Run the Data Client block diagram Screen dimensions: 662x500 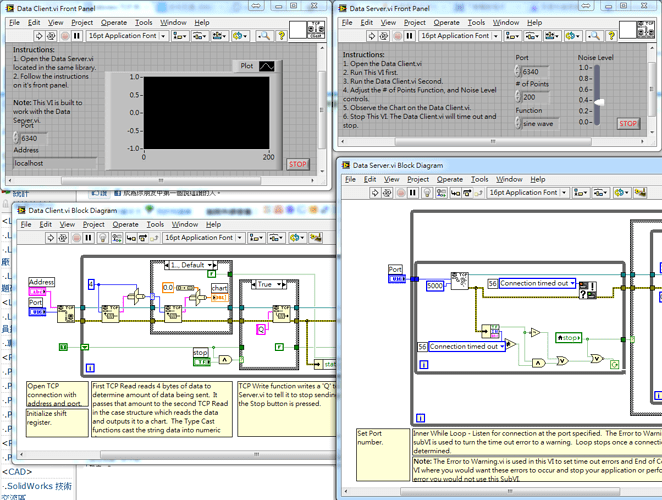click(50, 238)
